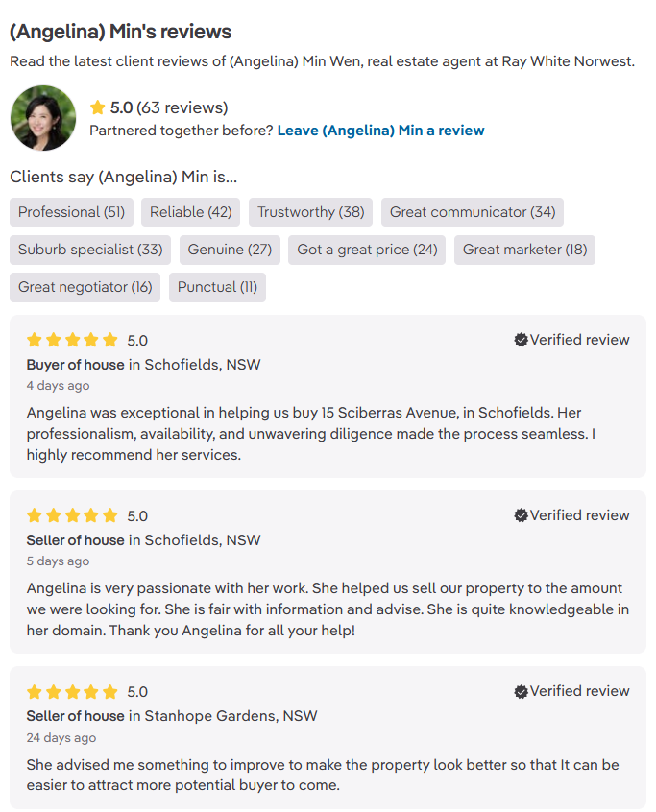Select the Genuine (27) tag
The height and width of the screenshot is (812, 656).
[230, 250]
